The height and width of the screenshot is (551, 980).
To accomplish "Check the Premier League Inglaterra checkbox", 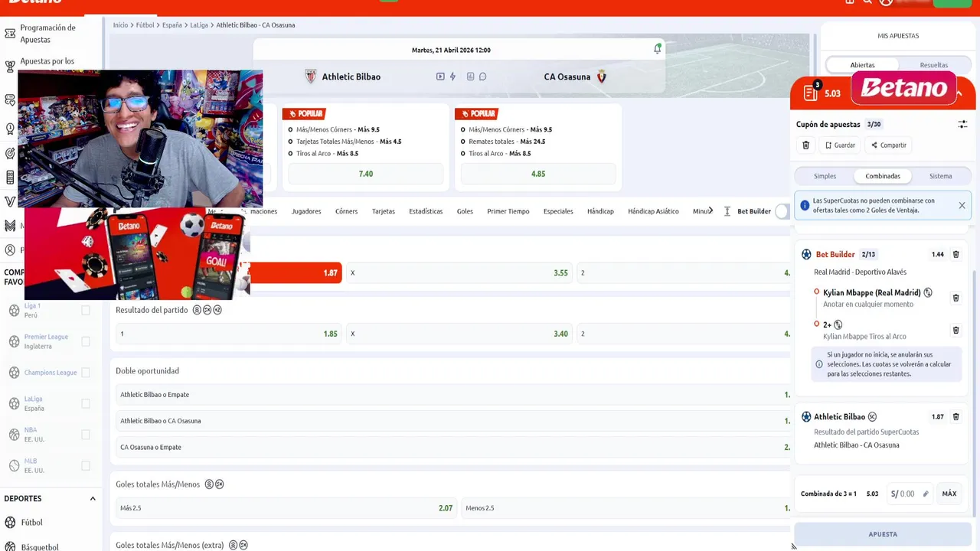I will (86, 341).
